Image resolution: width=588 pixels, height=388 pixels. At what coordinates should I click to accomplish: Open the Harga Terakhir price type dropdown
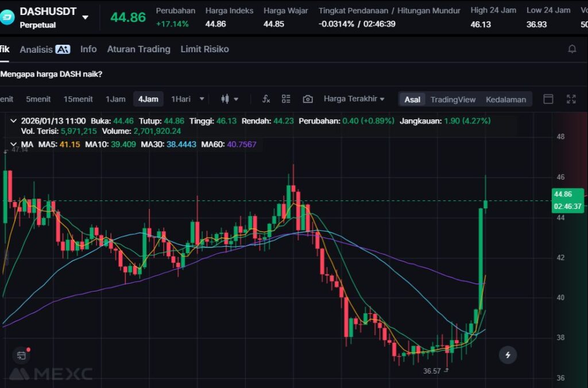pos(354,99)
